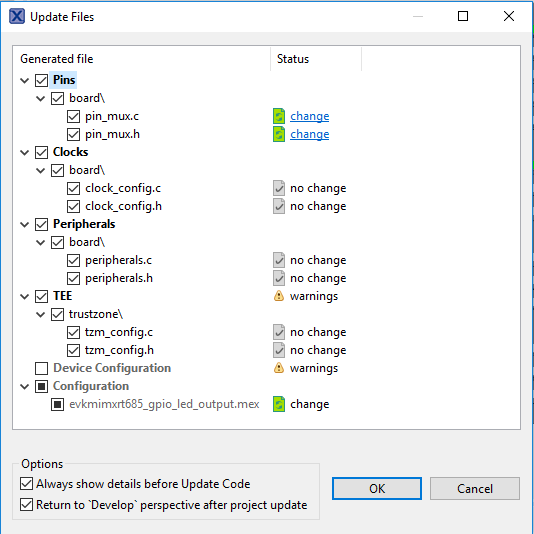Viewport: 534px width, 534px height.
Task: Click the no change icon for peripherals.h
Action: coord(279,278)
